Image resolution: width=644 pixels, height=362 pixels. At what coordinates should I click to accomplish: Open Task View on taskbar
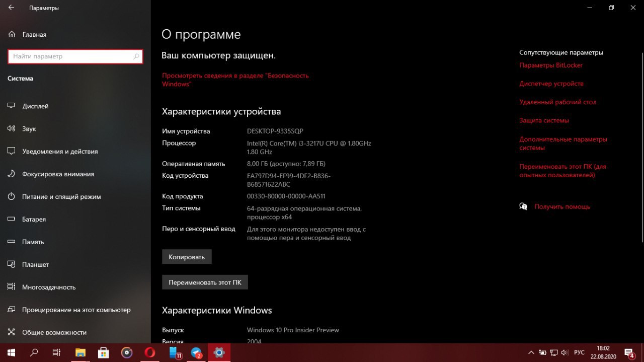pyautogui.click(x=57, y=352)
